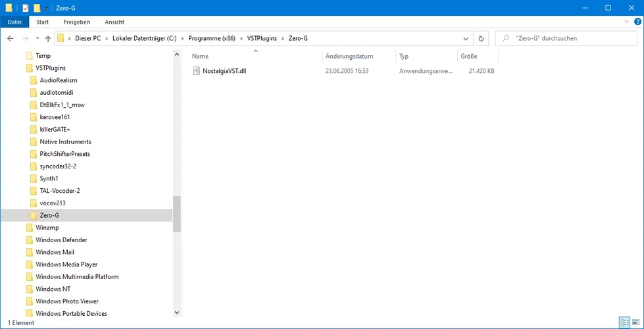Open the Datei tab
The image size is (644, 329).
[14, 22]
